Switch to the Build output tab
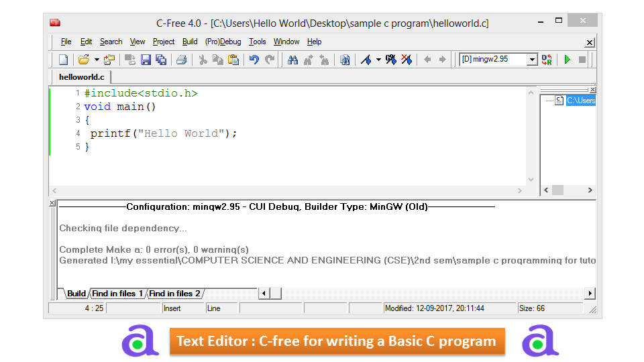Screen dimensions: 644x362 point(76,294)
